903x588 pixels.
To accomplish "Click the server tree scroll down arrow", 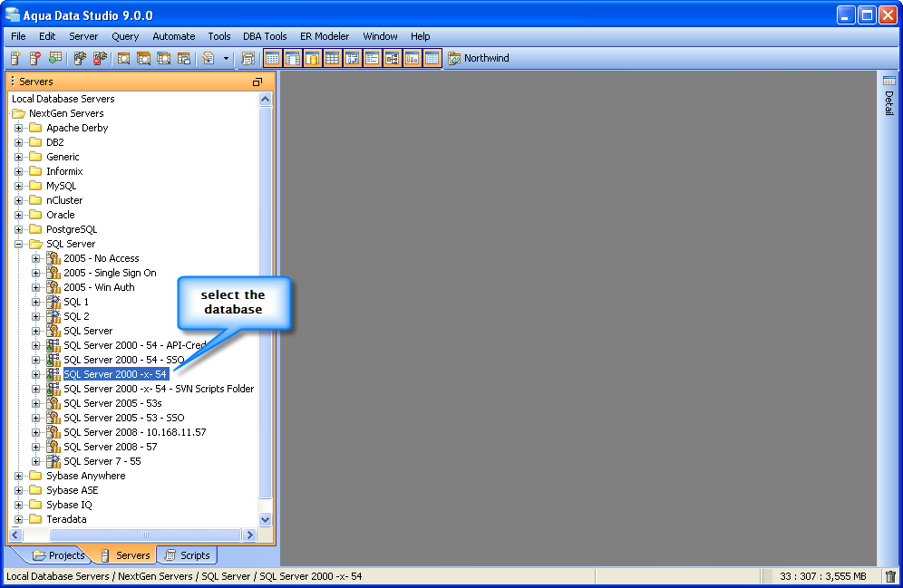I will 265,519.
